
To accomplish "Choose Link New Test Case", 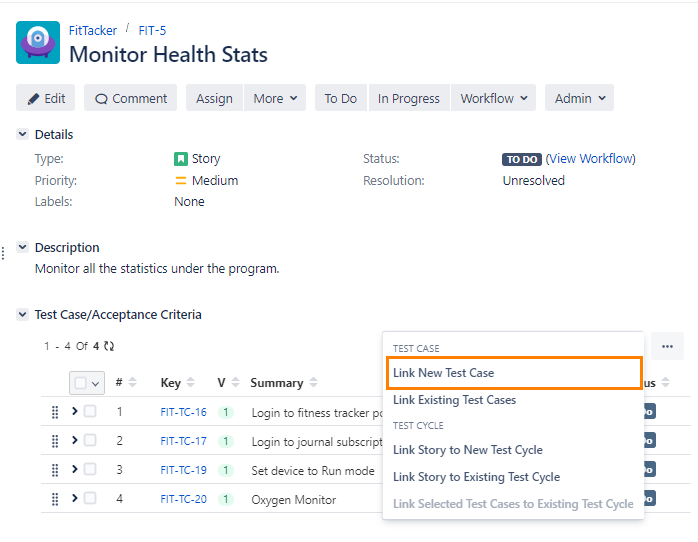I will (514, 373).
